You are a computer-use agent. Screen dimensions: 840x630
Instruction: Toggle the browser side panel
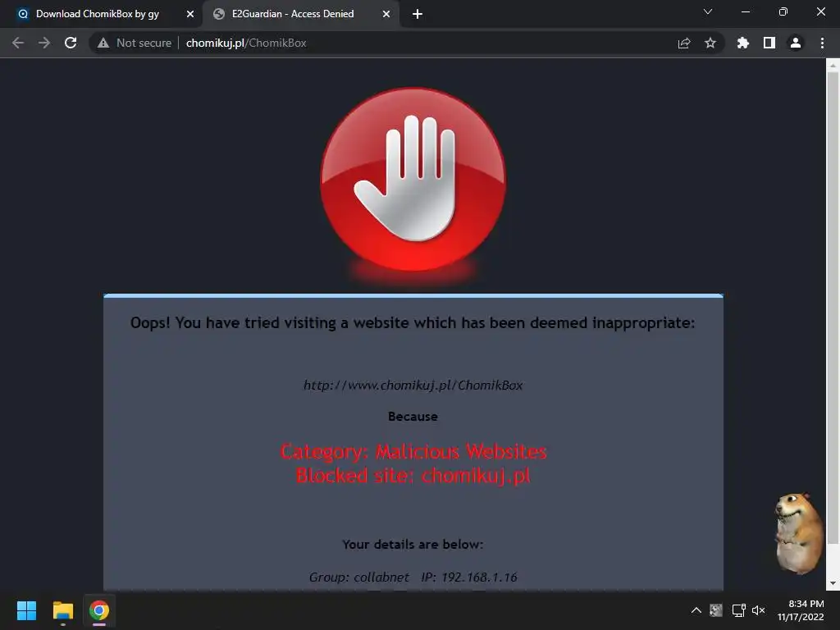pos(769,43)
